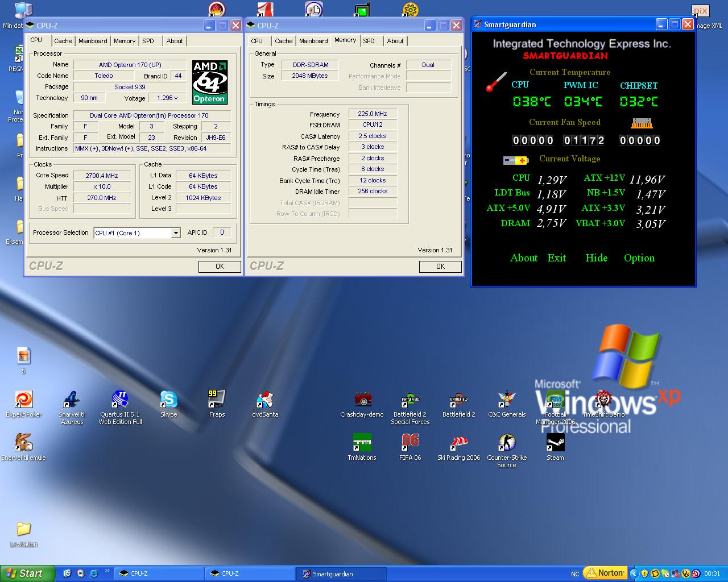Click the AMD64 Opteron logo in CPU-Z
The width and height of the screenshot is (728, 582).
pos(209,82)
